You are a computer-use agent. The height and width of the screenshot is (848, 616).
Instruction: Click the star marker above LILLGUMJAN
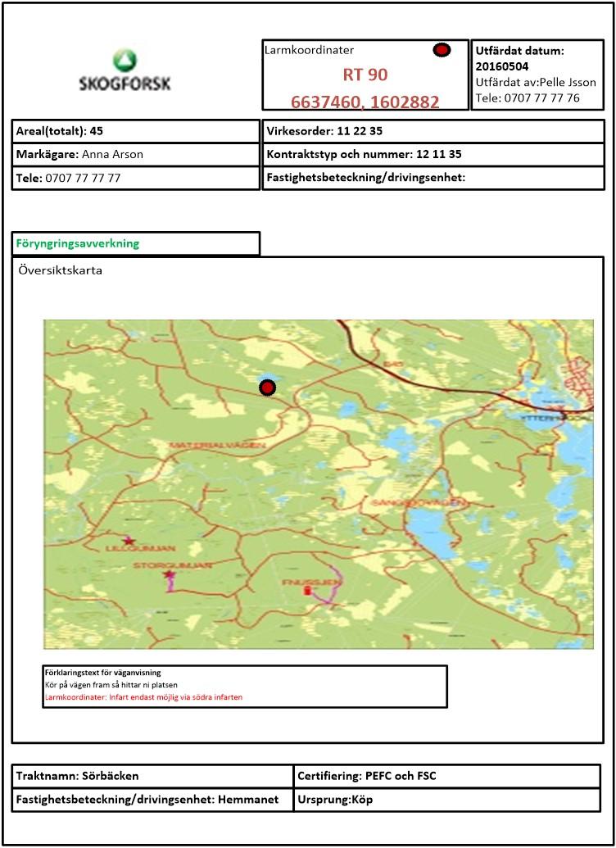click(x=128, y=540)
